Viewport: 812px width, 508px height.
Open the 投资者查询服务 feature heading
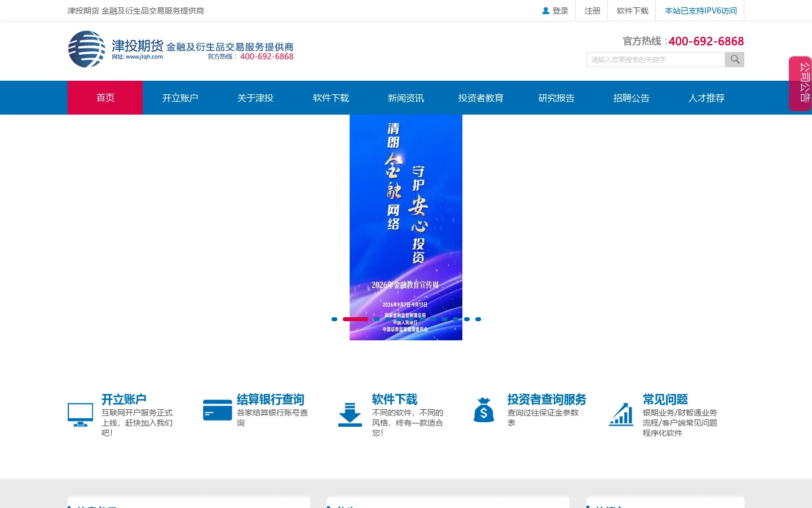tap(547, 400)
